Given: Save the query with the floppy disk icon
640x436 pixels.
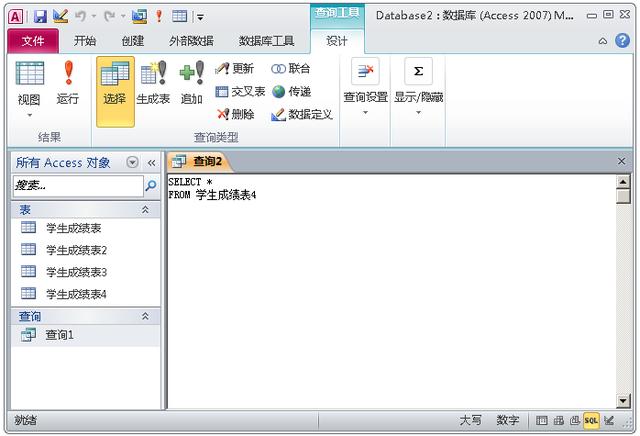Looking at the screenshot, I should [x=40, y=17].
